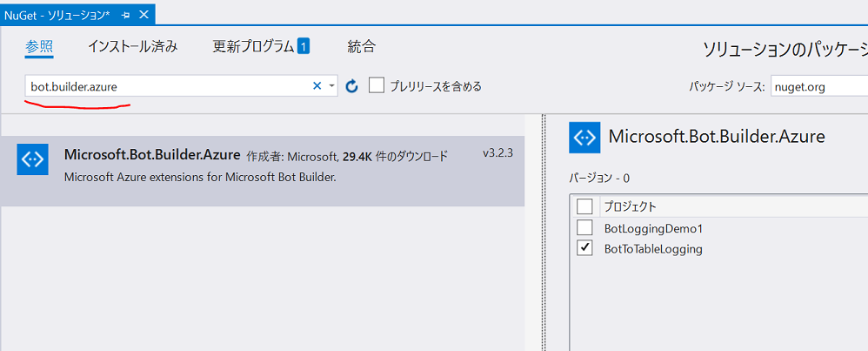Viewport: 868px width, 351px height.
Task: Check the BotLoggingDemo1 project checkbox
Action: point(584,227)
